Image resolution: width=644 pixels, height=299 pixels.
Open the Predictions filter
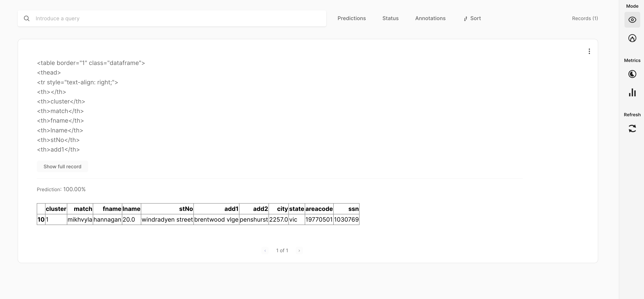click(351, 18)
